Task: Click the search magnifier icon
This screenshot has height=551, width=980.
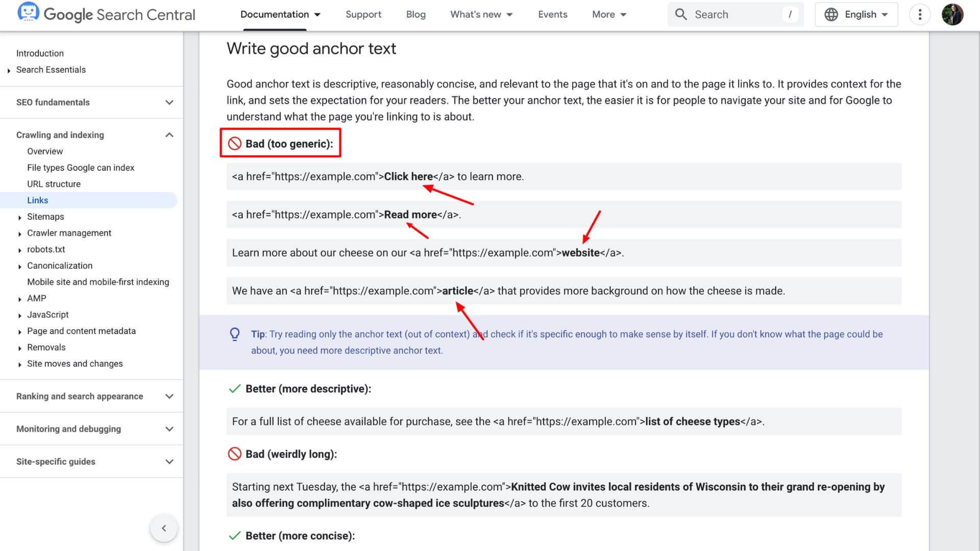Action: click(681, 14)
